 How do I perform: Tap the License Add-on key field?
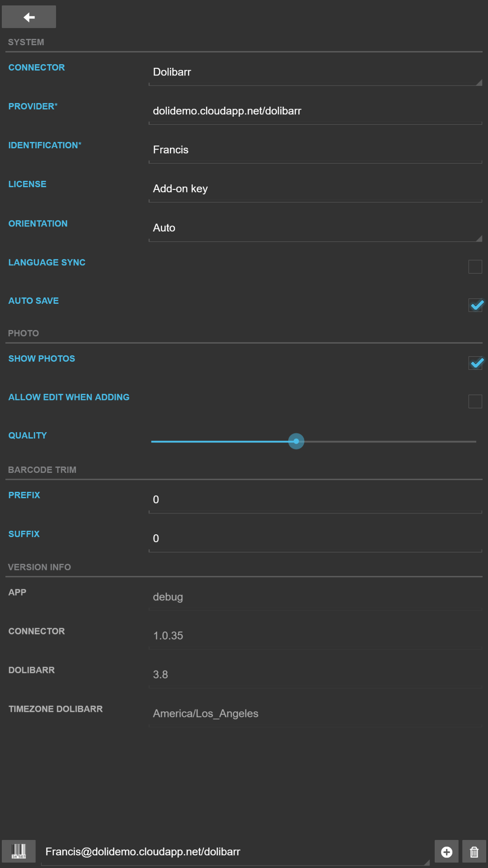coord(315,189)
